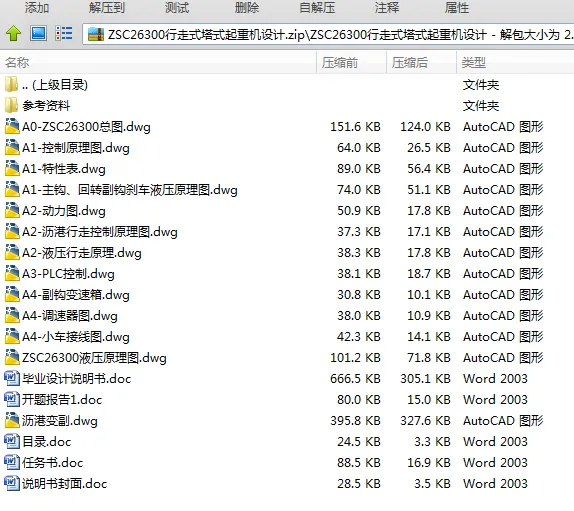Click file name A3-PLC控制.dwg

(x=68, y=274)
